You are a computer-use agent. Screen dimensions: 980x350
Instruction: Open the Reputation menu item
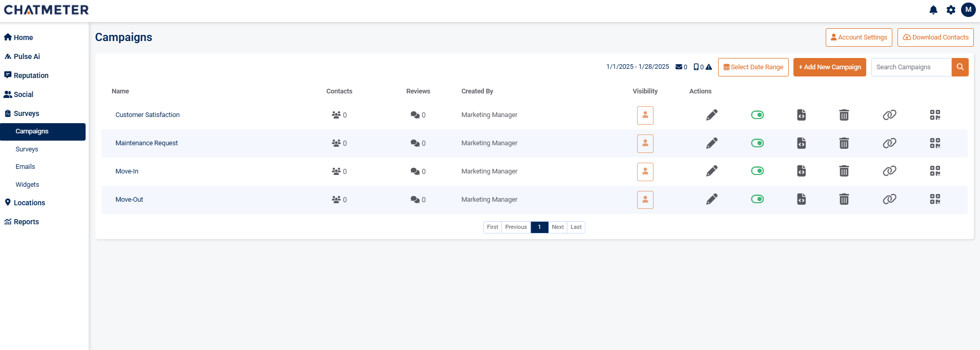tap(31, 75)
